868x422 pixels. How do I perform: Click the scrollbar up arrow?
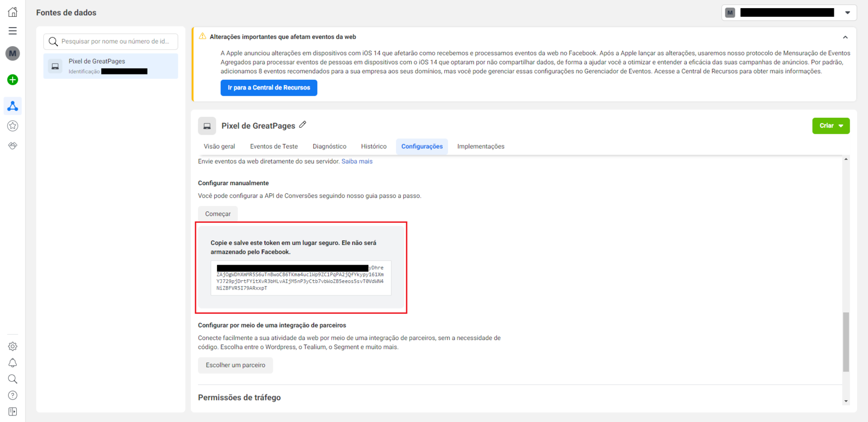pyautogui.click(x=846, y=159)
